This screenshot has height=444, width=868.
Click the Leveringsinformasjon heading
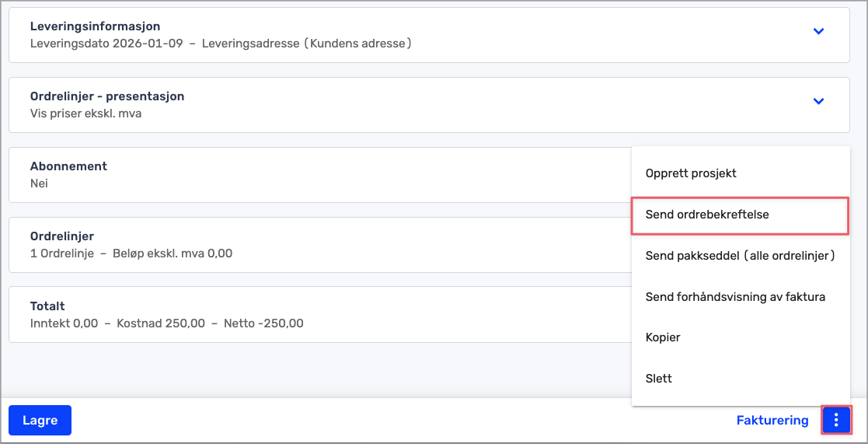95,27
